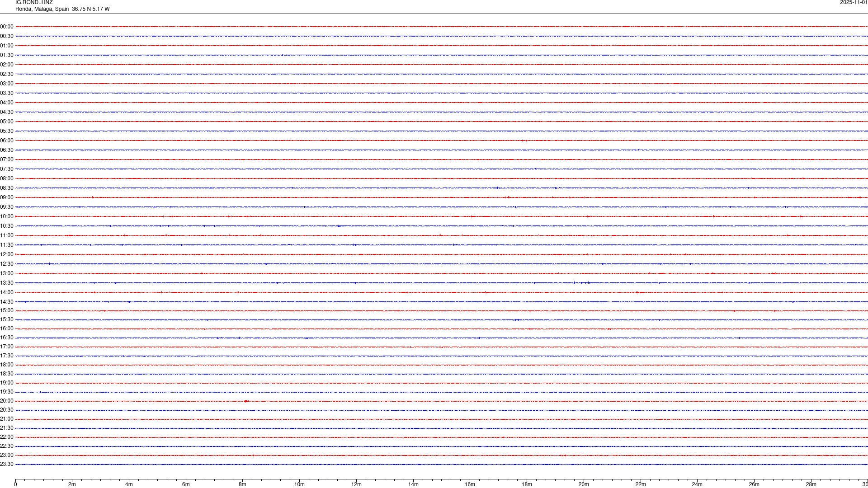Click the 20m tick on time axis
The image size is (868, 488).
[x=584, y=484]
